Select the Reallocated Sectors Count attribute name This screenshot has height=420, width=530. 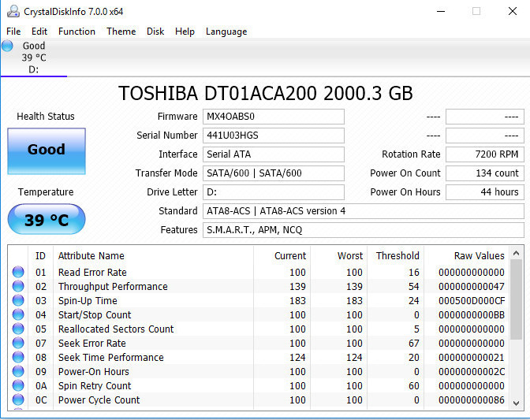(116, 329)
